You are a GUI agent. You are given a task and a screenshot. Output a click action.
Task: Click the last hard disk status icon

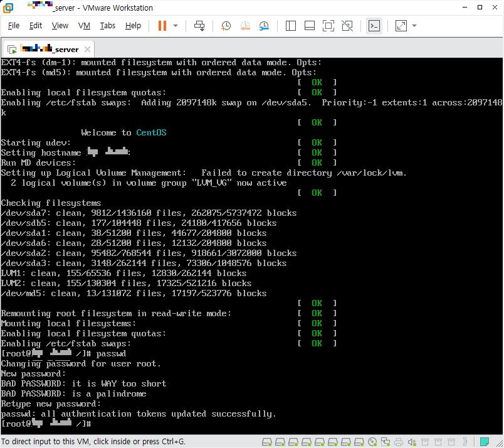tap(359, 442)
